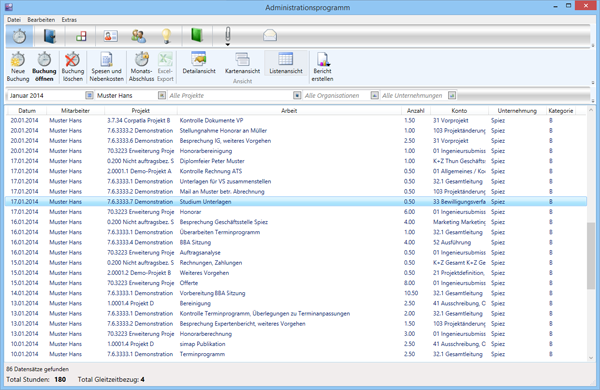Switch to Kartenansicht view

(242, 63)
